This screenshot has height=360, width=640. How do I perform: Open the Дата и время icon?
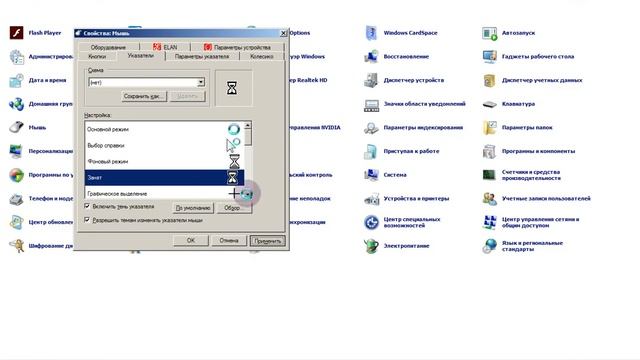pyautogui.click(x=16, y=80)
